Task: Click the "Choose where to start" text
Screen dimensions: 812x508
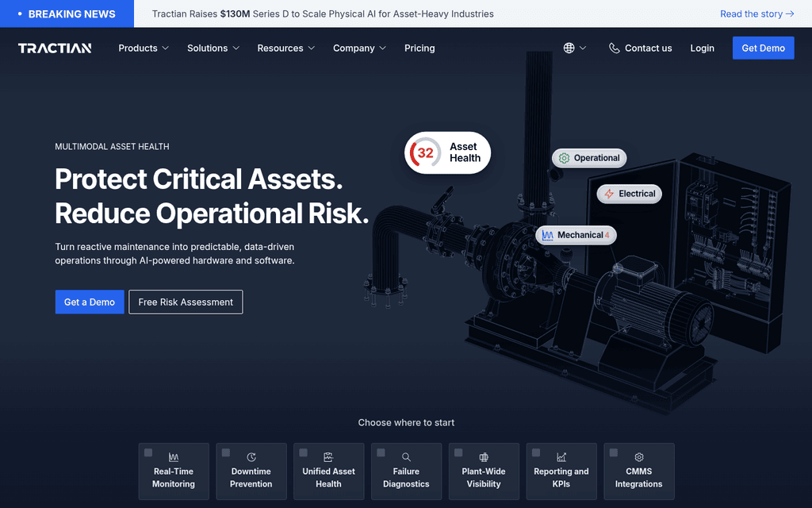Action: pos(406,422)
